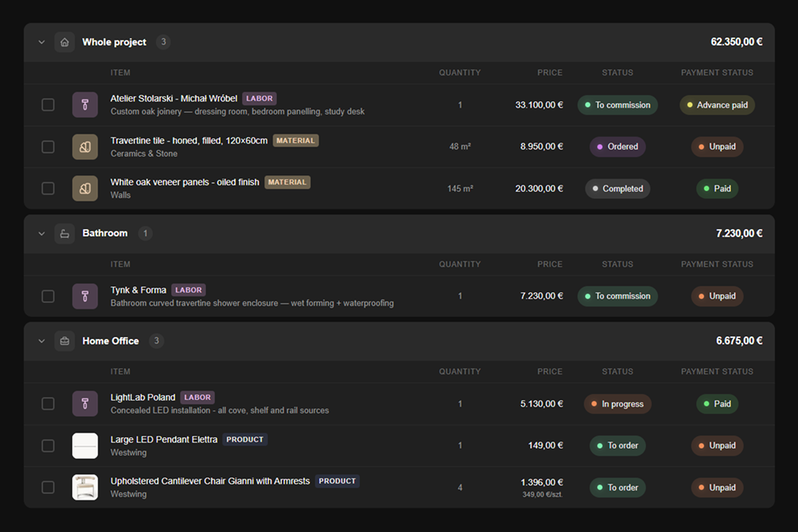Collapse the Bathroom section chevron
The height and width of the screenshot is (532, 798).
click(42, 233)
